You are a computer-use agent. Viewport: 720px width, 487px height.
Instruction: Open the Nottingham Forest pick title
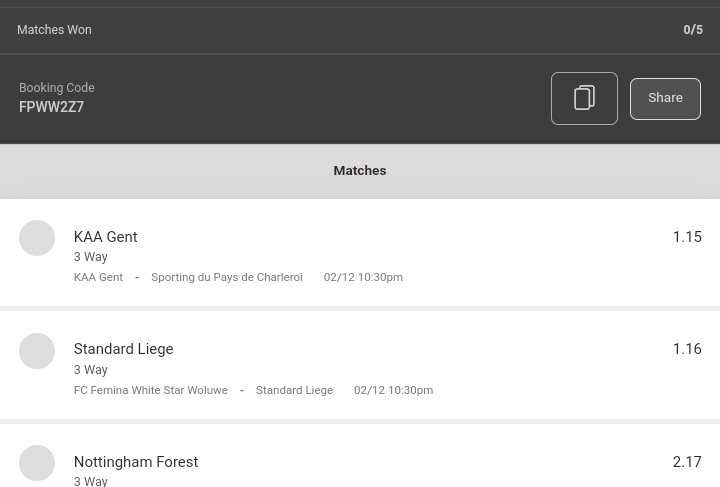coord(136,462)
